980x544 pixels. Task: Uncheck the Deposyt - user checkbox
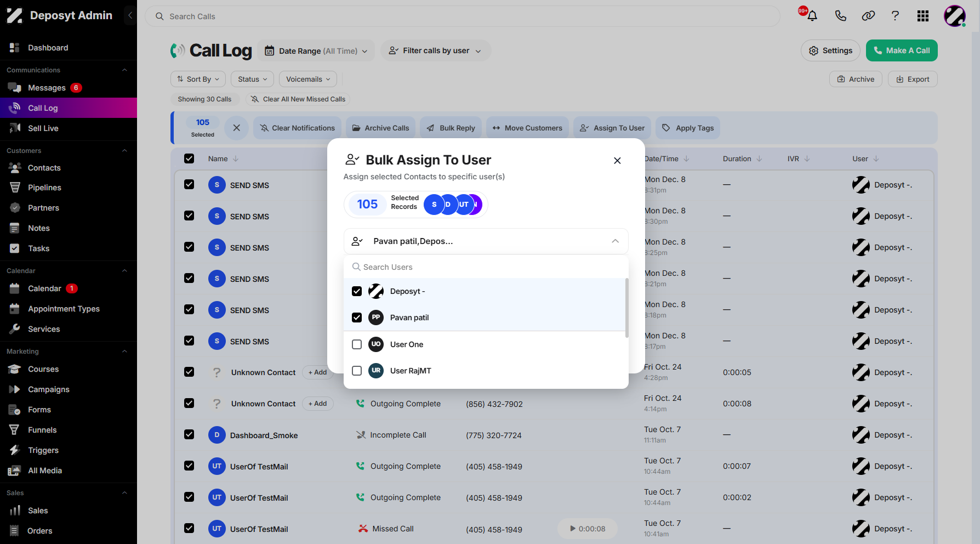(x=357, y=291)
